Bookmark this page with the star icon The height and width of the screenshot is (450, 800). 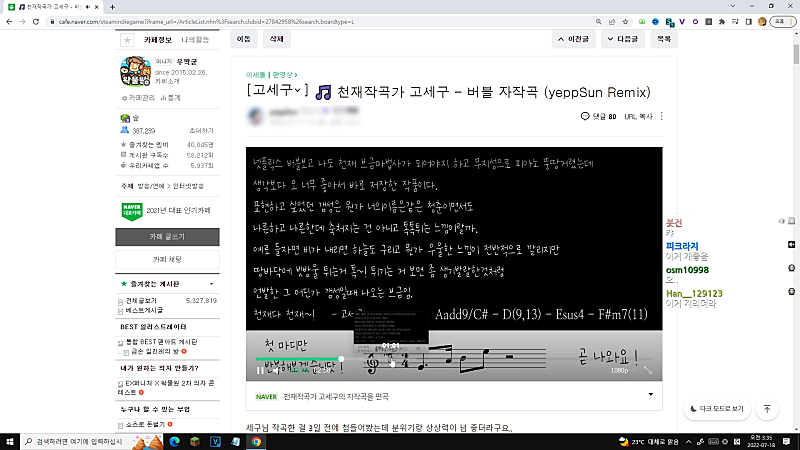click(x=625, y=21)
